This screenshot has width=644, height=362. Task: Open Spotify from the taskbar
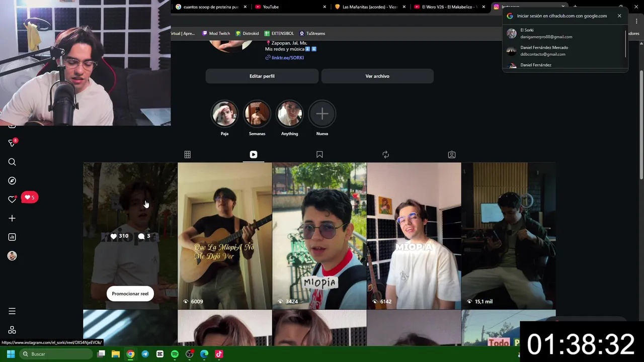(x=175, y=354)
